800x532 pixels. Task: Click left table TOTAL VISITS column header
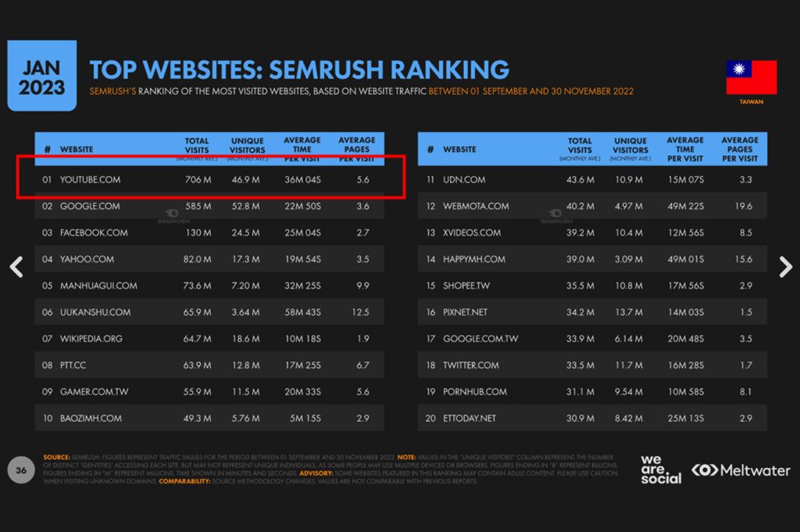(197, 148)
